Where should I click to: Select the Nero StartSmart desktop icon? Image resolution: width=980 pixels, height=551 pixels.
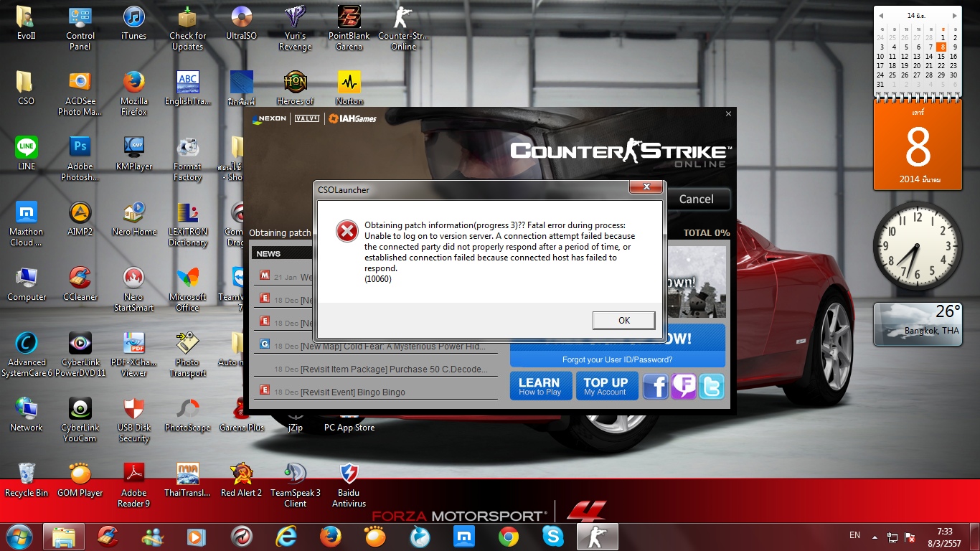pyautogui.click(x=134, y=290)
